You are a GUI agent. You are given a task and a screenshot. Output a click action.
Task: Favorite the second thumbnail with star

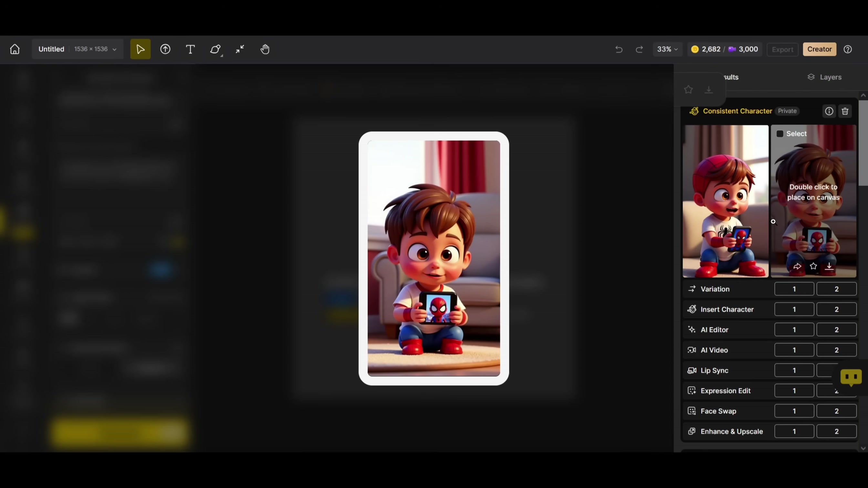point(813,266)
